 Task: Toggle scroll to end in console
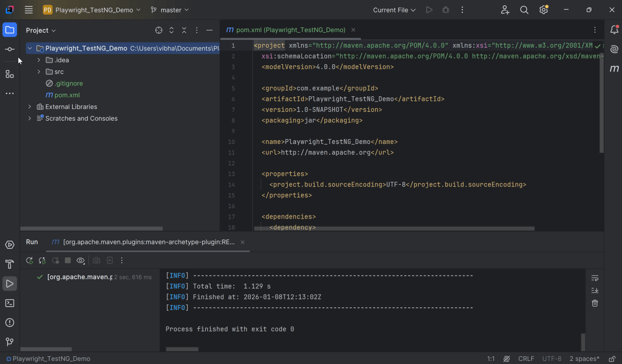pyautogui.click(x=595, y=290)
